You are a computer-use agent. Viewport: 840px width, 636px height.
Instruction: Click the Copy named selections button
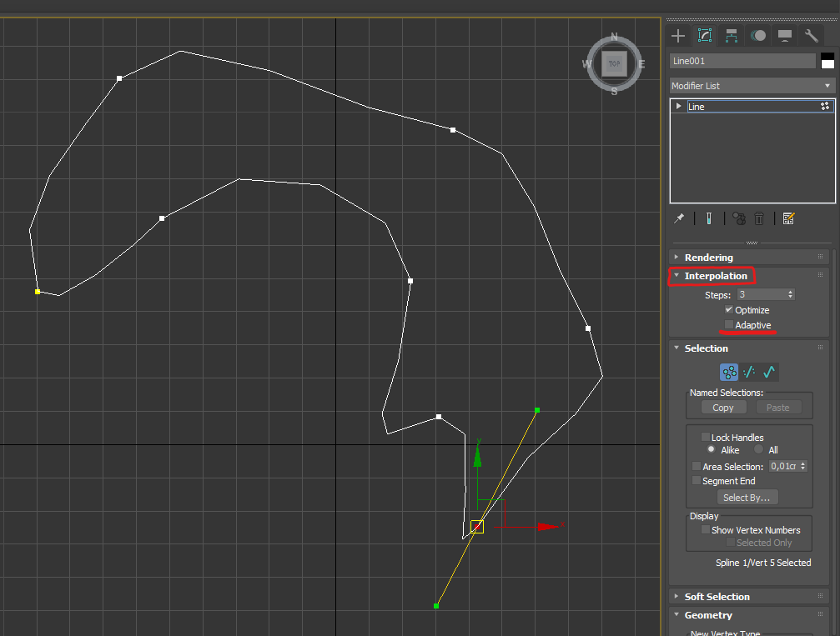(723, 408)
